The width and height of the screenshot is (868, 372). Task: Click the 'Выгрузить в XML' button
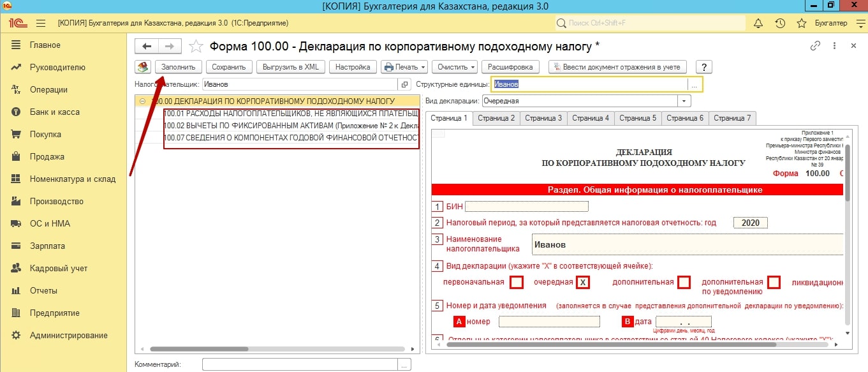(x=291, y=67)
